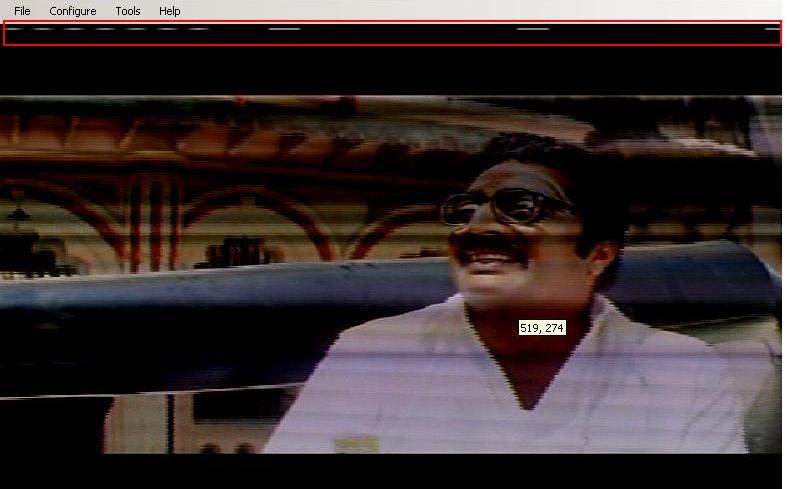
Task: Open the Configure menu
Action: click(72, 11)
